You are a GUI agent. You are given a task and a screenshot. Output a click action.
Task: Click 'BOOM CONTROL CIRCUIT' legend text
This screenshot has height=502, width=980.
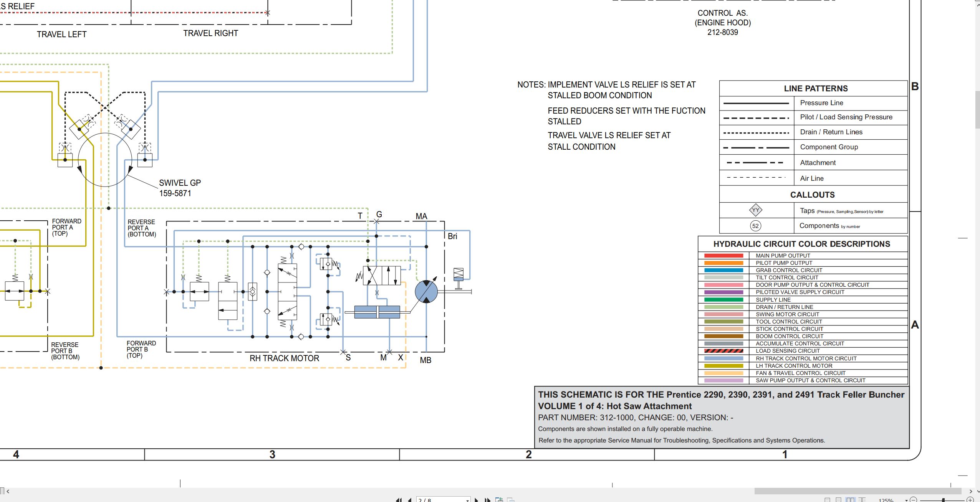(x=789, y=336)
